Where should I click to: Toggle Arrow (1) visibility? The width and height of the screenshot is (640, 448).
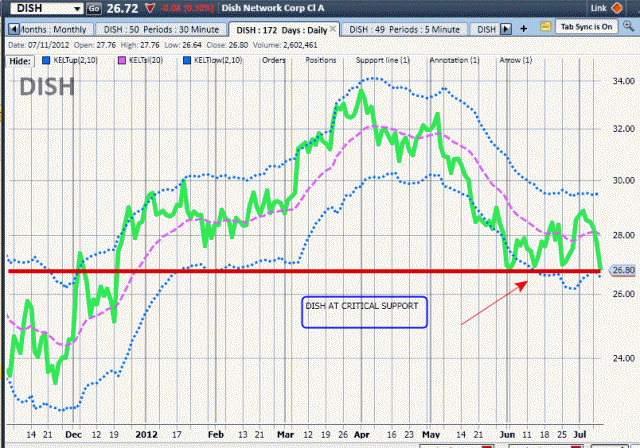(x=516, y=60)
